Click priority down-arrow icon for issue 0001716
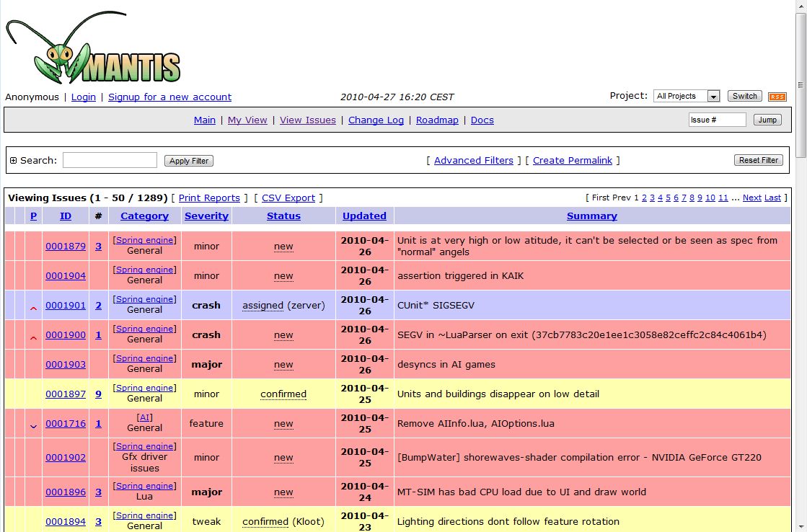Screen dimensions: 807x532 coord(33,426)
